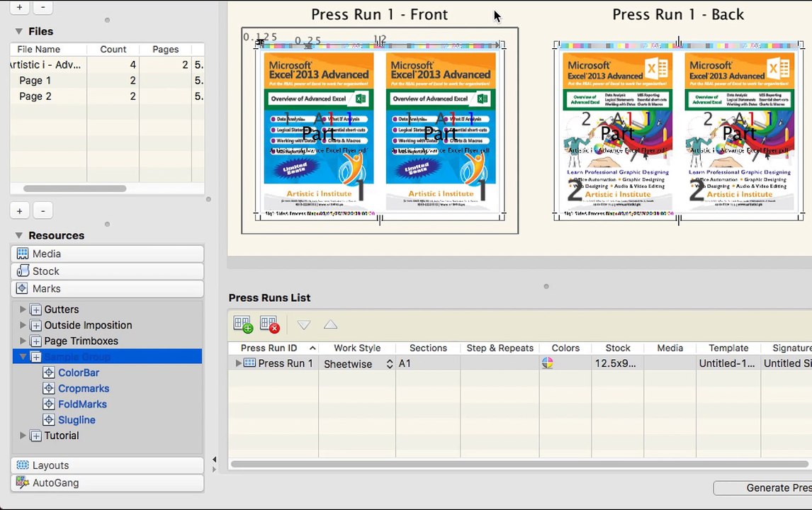Click the plus button below Files list
The image size is (812, 510).
20,211
